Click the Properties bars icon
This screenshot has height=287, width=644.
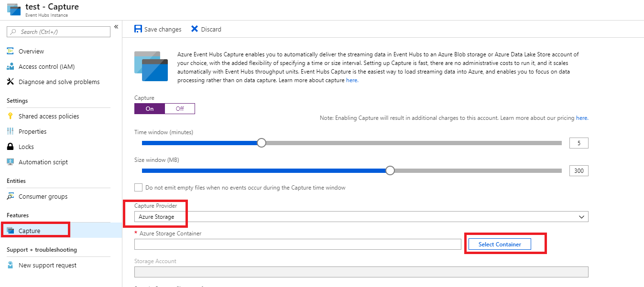11,131
